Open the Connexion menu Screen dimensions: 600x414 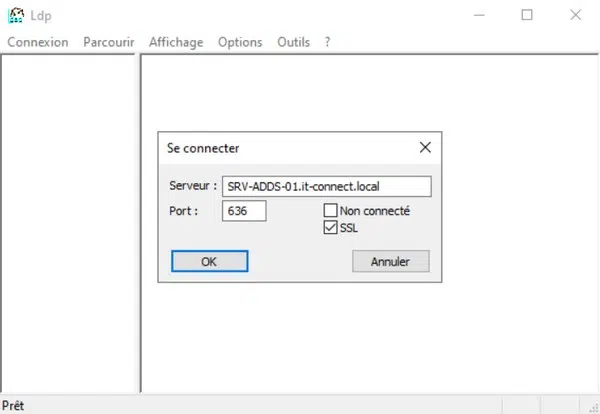tap(38, 42)
